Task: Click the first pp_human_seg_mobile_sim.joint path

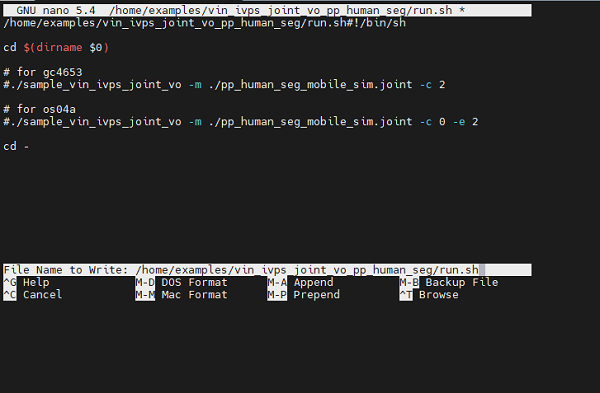Action: tap(310, 85)
